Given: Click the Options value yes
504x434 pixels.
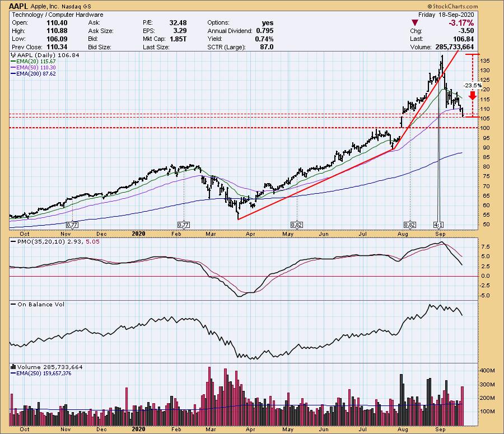Looking at the screenshot, I should coord(268,23).
